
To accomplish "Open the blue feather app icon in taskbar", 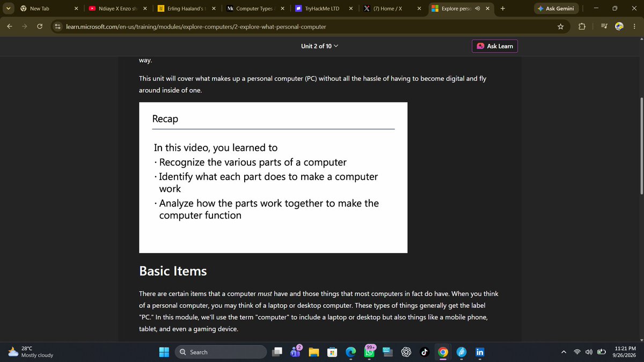I will (462, 352).
